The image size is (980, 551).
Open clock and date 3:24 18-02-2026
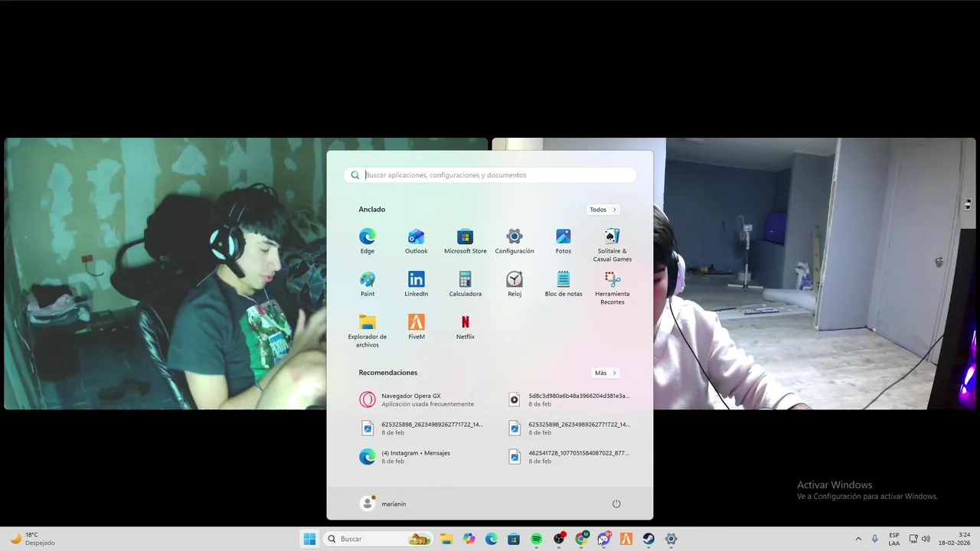pos(955,539)
